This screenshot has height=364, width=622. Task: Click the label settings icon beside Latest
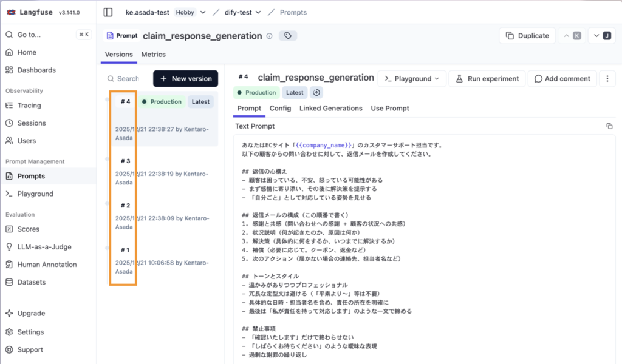[316, 93]
